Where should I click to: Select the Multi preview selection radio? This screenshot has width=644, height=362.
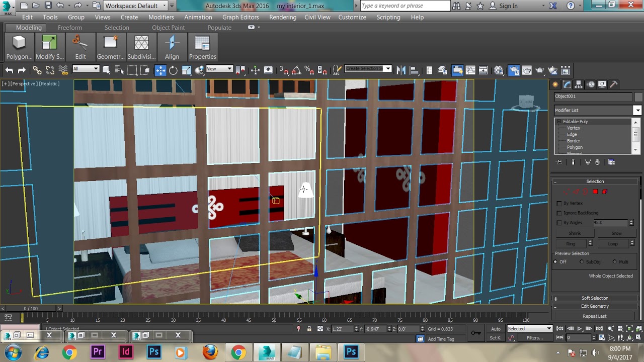click(615, 261)
